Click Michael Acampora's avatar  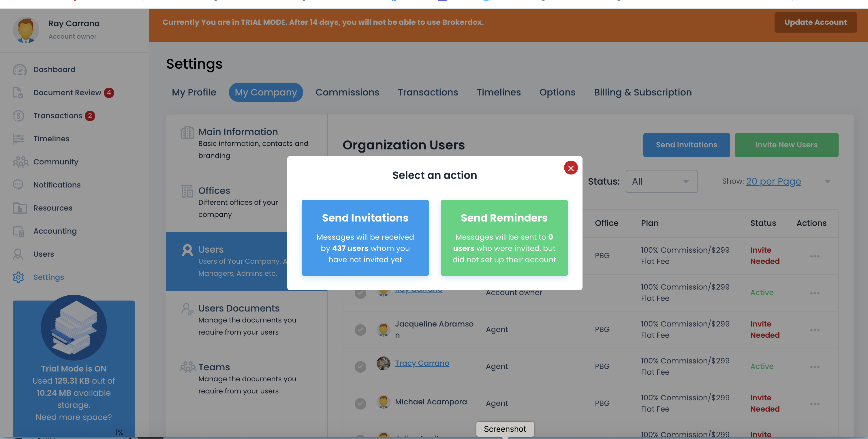click(383, 402)
